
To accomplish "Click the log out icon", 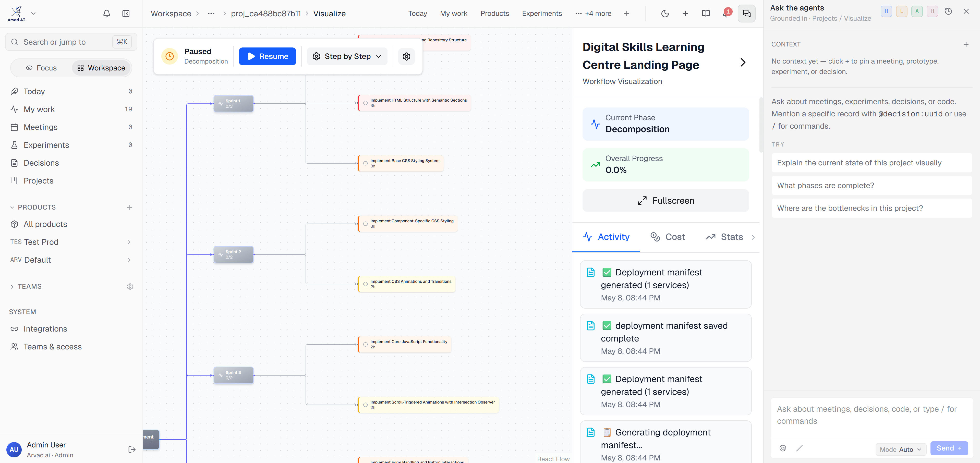I will [x=132, y=450].
